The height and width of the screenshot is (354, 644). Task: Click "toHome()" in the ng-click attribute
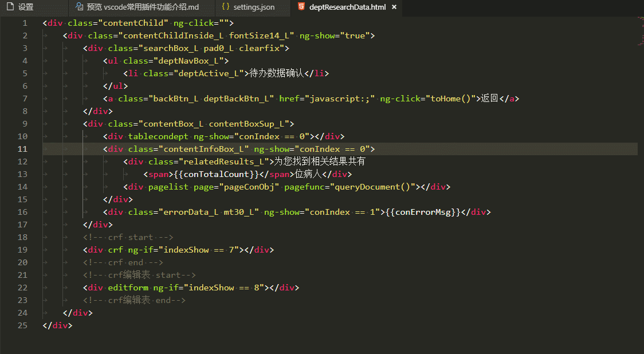coord(450,99)
